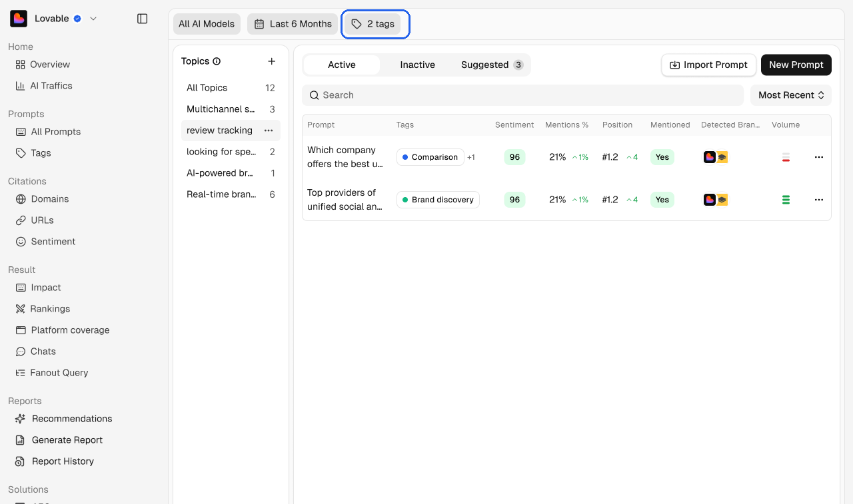853x504 pixels.
Task: Open the Last 6 Months date filter
Action: 293,24
